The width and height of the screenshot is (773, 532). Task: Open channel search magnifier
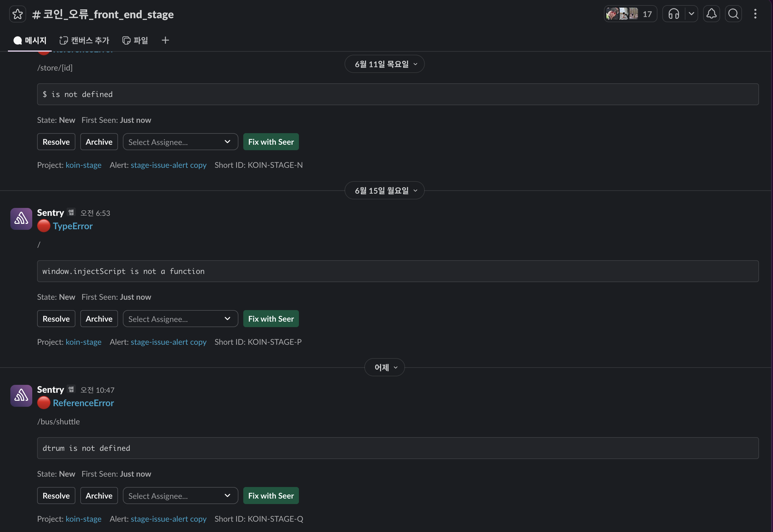[x=733, y=14]
